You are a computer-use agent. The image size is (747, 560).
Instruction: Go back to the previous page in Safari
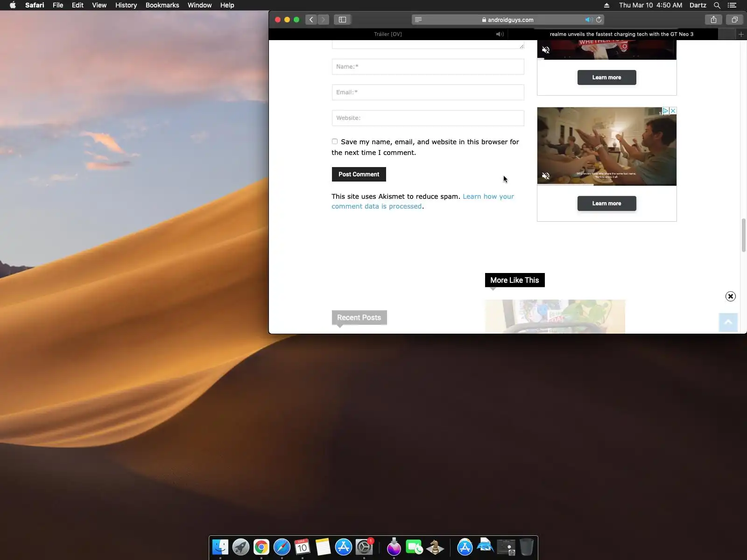[311, 20]
